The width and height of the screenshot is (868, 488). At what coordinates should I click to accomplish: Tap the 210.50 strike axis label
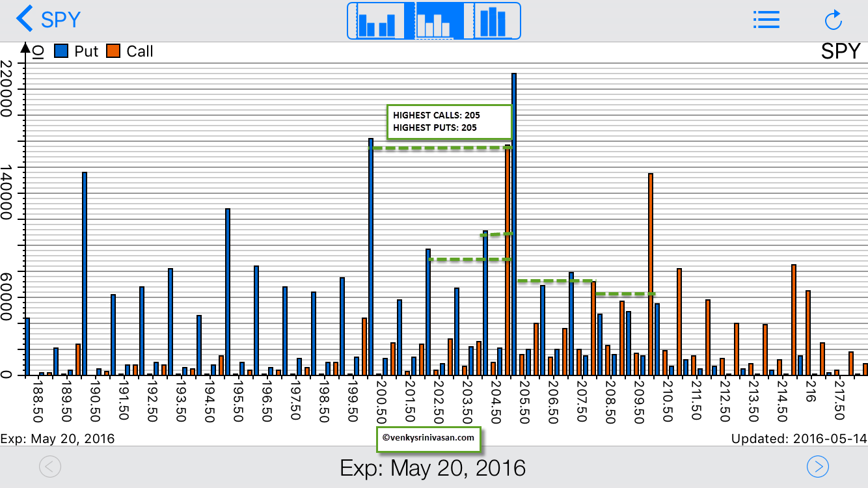pyautogui.click(x=668, y=401)
